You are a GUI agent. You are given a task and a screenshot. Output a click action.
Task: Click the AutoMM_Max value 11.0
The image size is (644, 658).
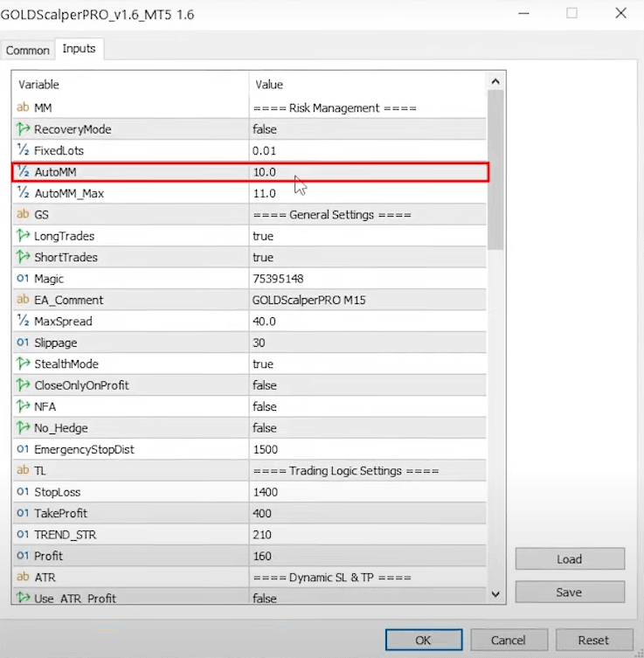pos(264,193)
